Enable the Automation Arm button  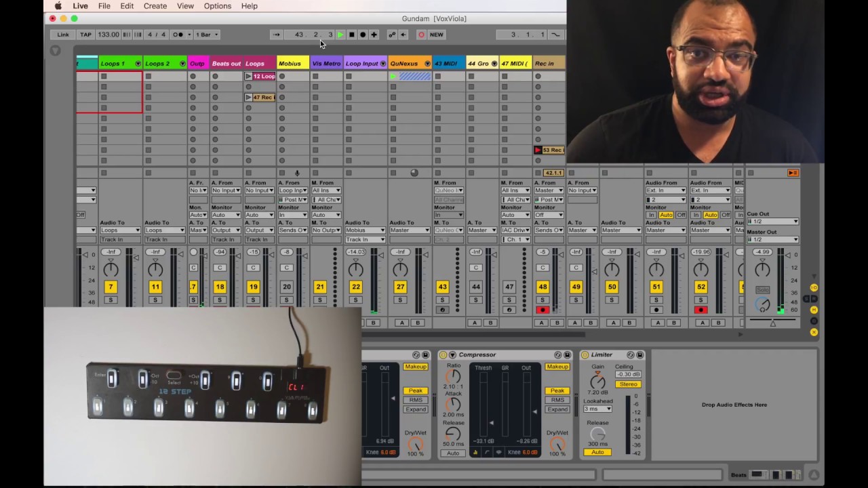(x=391, y=35)
